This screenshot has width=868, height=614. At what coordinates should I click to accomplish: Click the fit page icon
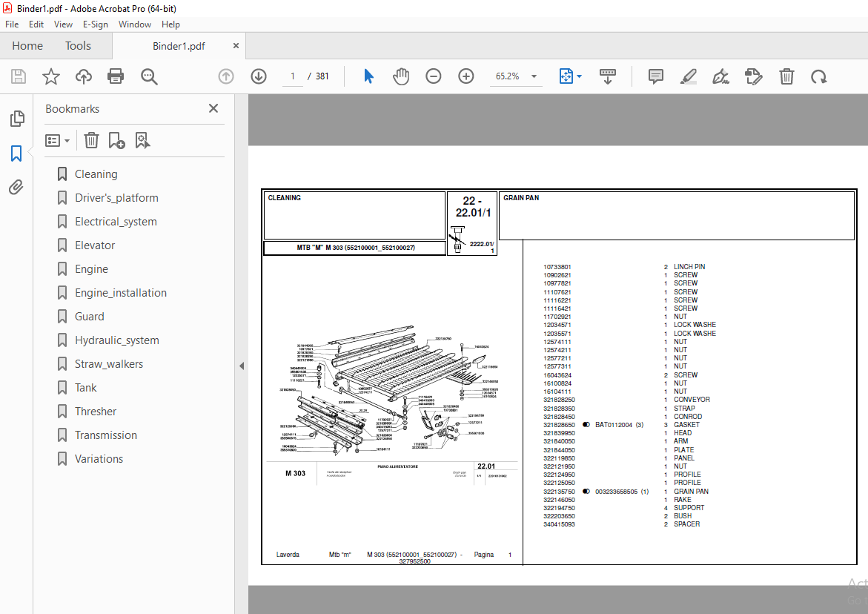click(x=566, y=76)
